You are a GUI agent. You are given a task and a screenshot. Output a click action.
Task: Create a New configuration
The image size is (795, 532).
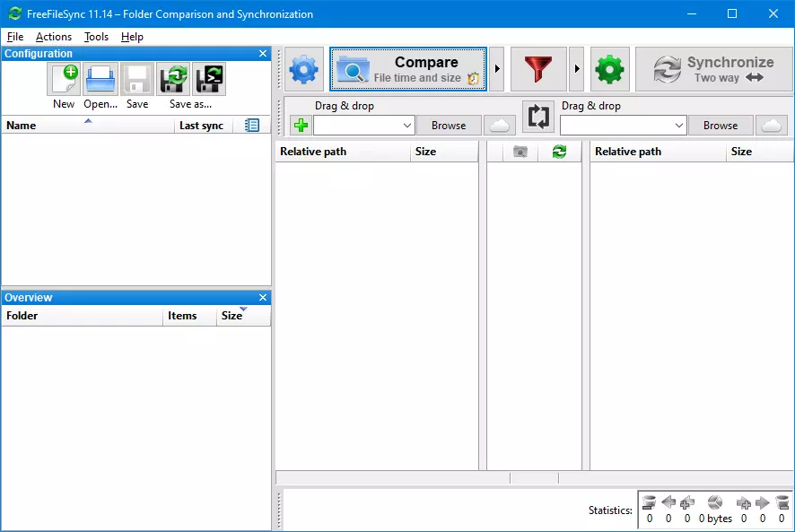click(64, 80)
